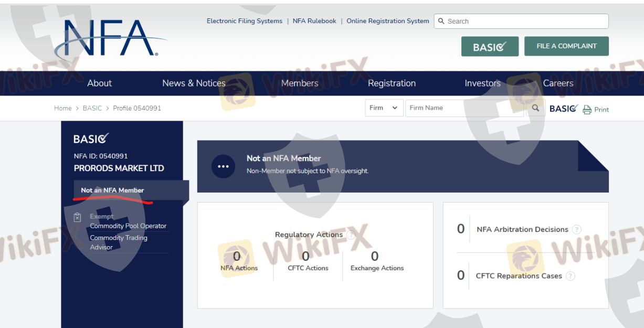644x328 pixels.
Task: Click the Exchange Actions count
Action: (374, 256)
